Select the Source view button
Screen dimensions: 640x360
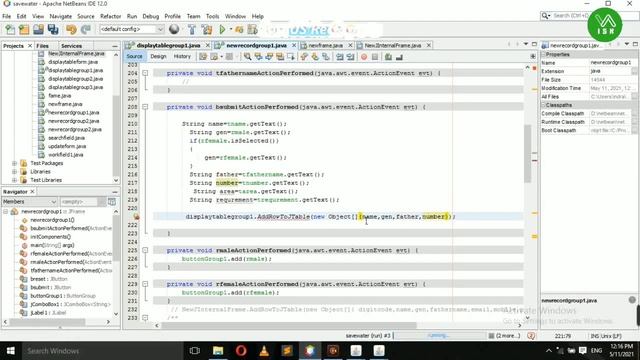coord(134,56)
